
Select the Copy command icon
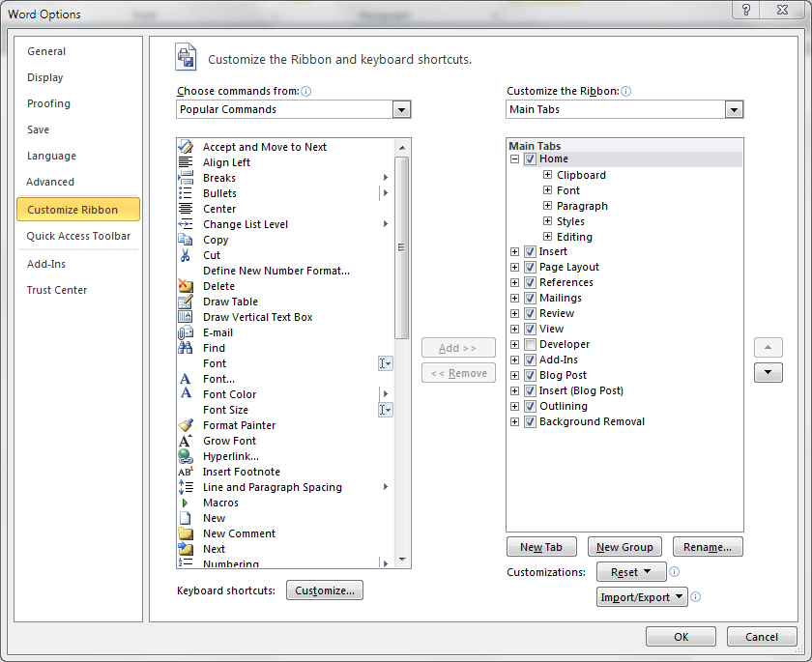[188, 240]
